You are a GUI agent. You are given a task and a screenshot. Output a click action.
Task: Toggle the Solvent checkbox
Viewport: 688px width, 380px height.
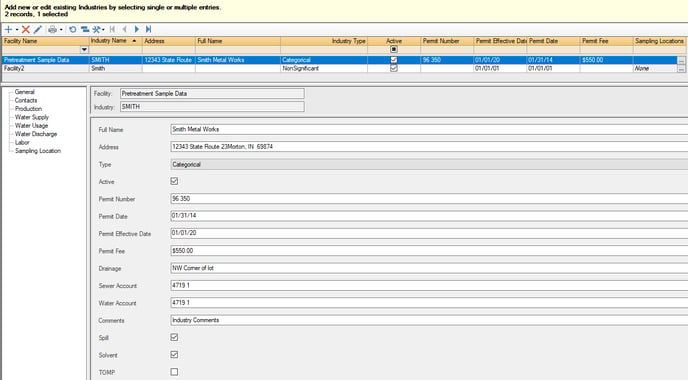tap(174, 355)
